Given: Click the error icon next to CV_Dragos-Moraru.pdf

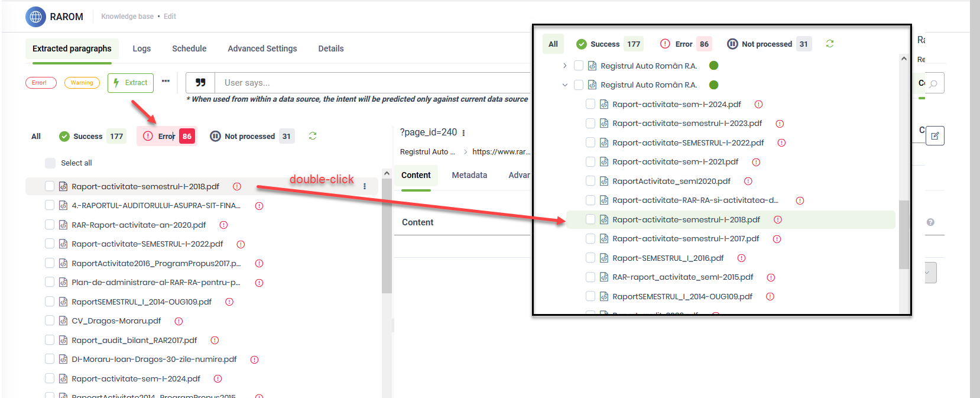Looking at the screenshot, I should pos(179,321).
